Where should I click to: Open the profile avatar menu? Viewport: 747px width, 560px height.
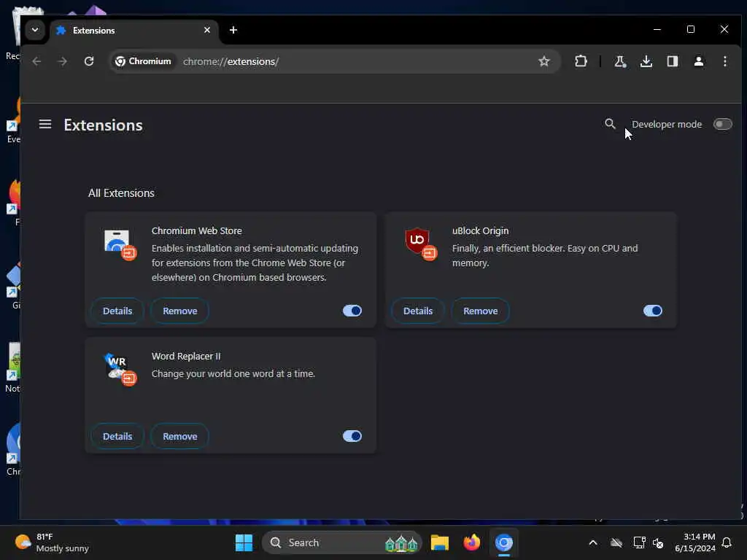(x=698, y=61)
